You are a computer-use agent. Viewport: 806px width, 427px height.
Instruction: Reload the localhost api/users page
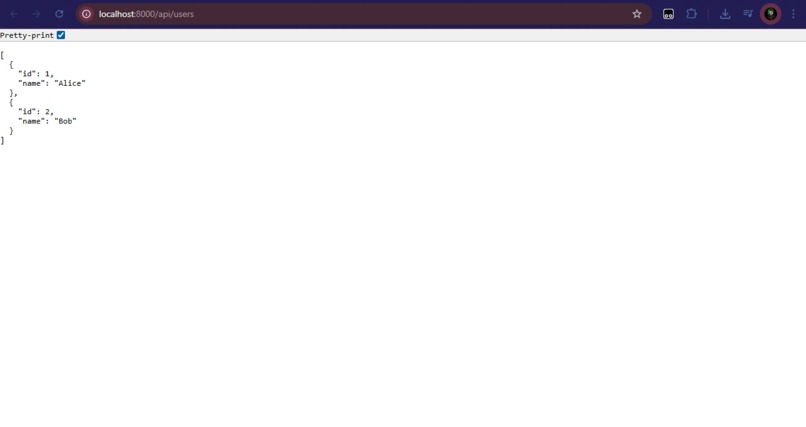tap(59, 14)
